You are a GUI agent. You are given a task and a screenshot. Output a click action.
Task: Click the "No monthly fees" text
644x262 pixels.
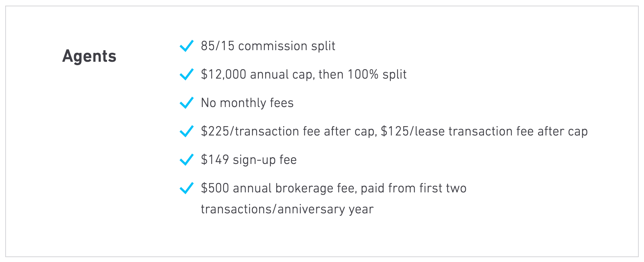[x=247, y=103]
